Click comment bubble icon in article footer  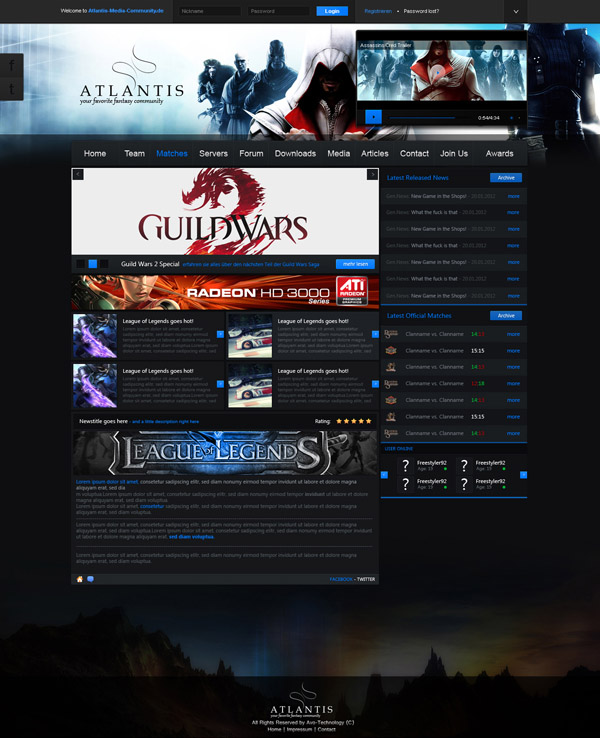click(x=90, y=579)
